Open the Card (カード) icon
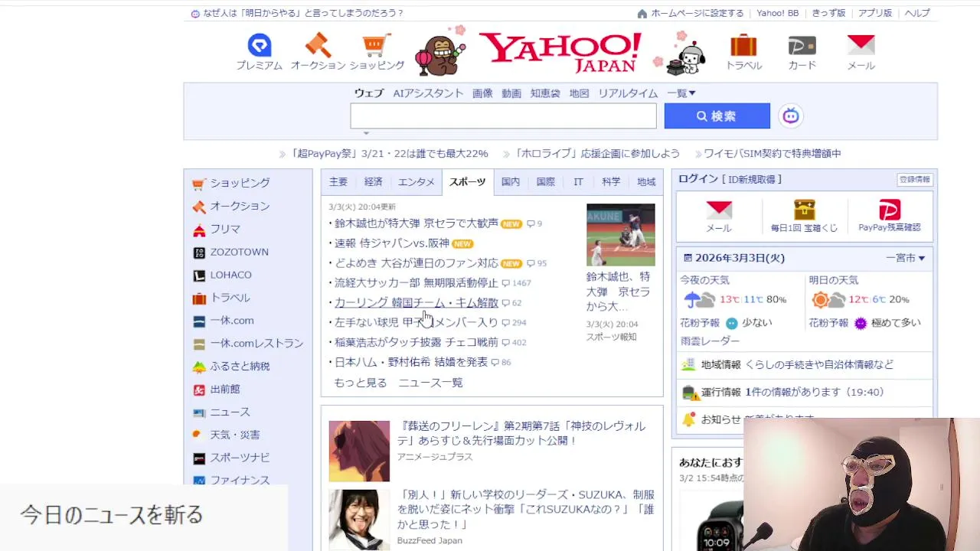 coord(802,45)
